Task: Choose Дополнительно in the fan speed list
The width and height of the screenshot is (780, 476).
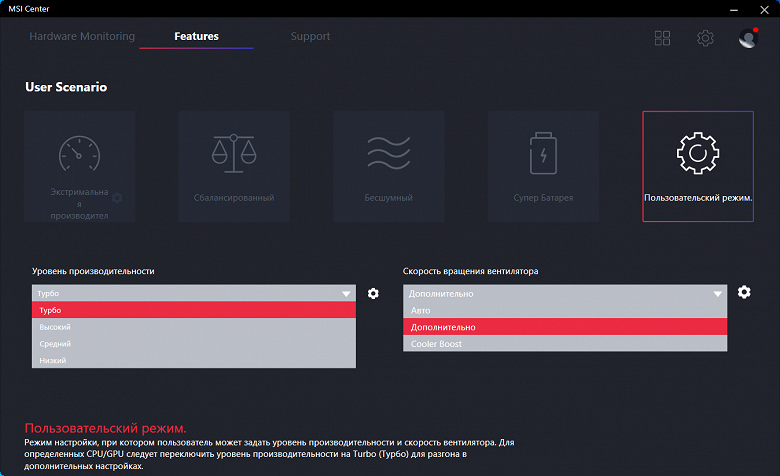Action: click(x=565, y=327)
